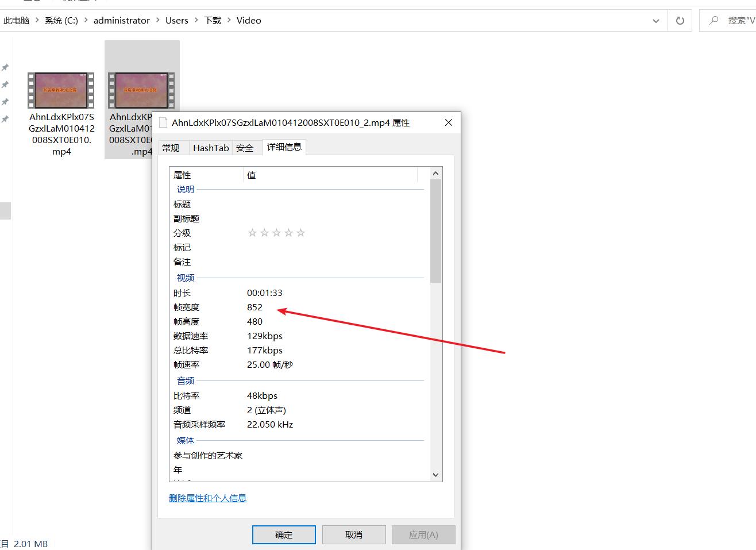Open address bar history dropdown
This screenshot has width=756, height=550.
(x=656, y=21)
